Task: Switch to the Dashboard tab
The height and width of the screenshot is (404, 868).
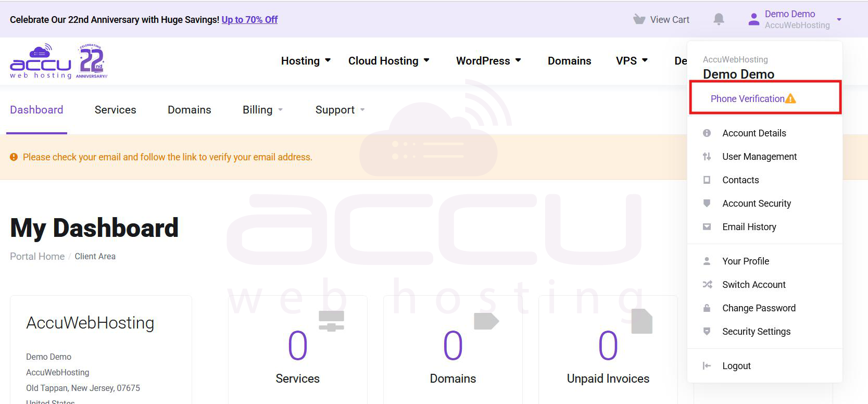Action: [36, 110]
